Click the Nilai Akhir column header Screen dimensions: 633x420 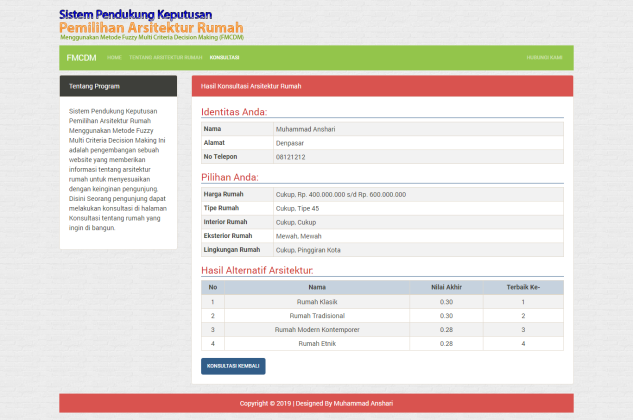[446, 287]
